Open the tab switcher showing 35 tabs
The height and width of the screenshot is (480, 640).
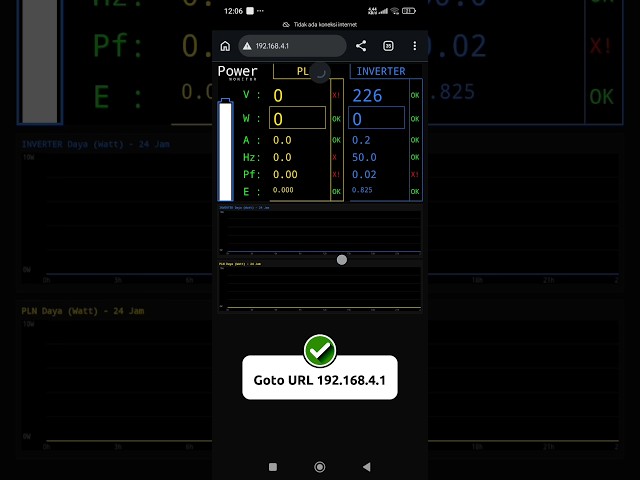388,46
